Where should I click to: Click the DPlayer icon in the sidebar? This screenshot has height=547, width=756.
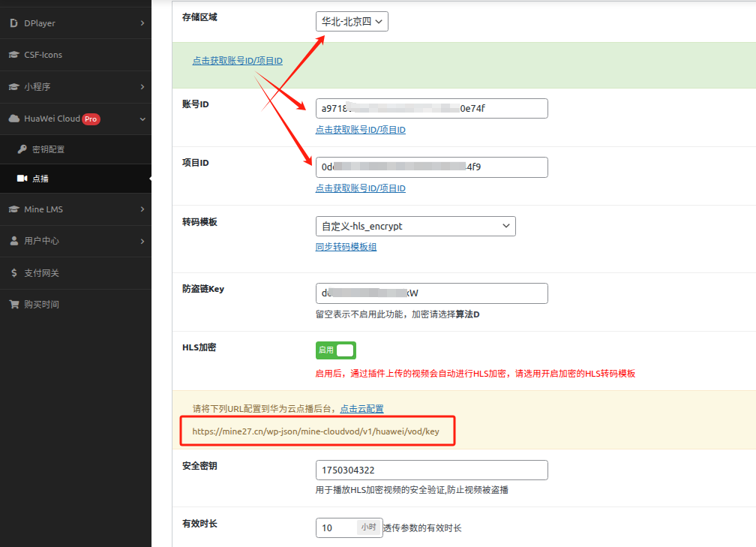13,23
